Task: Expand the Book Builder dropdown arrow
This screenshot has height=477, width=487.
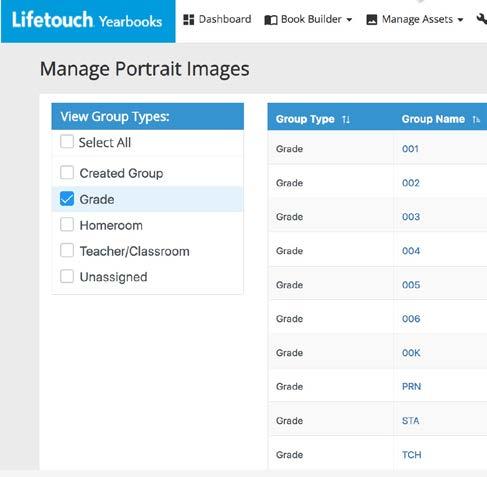Action: (349, 20)
